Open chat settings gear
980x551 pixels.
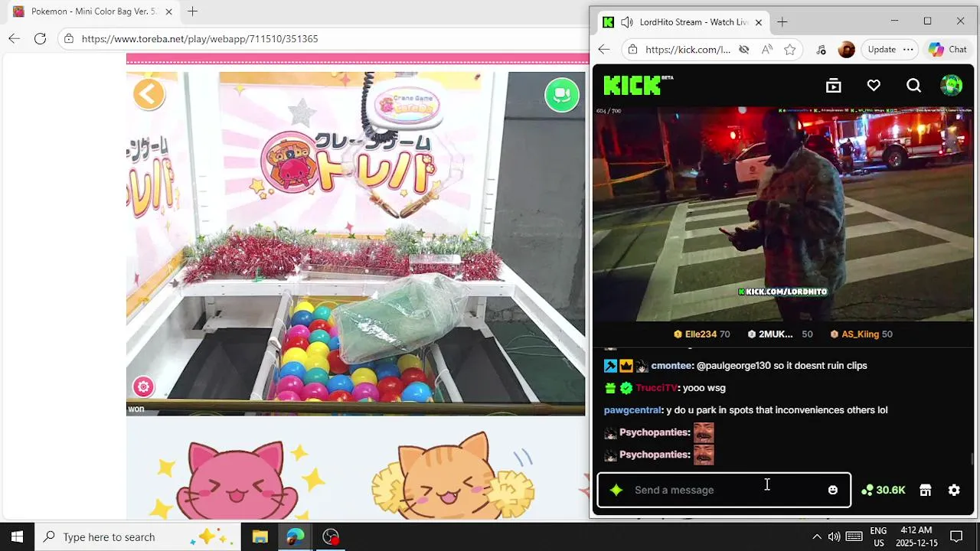(x=954, y=490)
